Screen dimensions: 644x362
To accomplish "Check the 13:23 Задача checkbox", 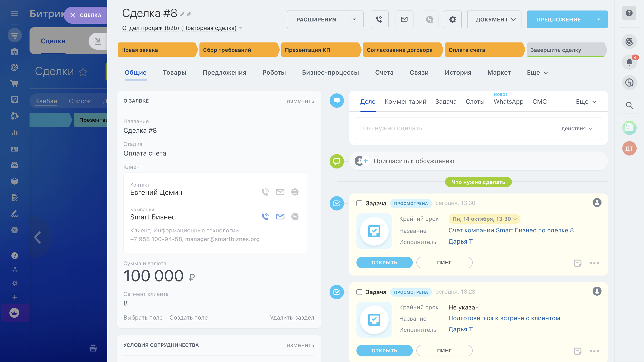I will click(359, 292).
